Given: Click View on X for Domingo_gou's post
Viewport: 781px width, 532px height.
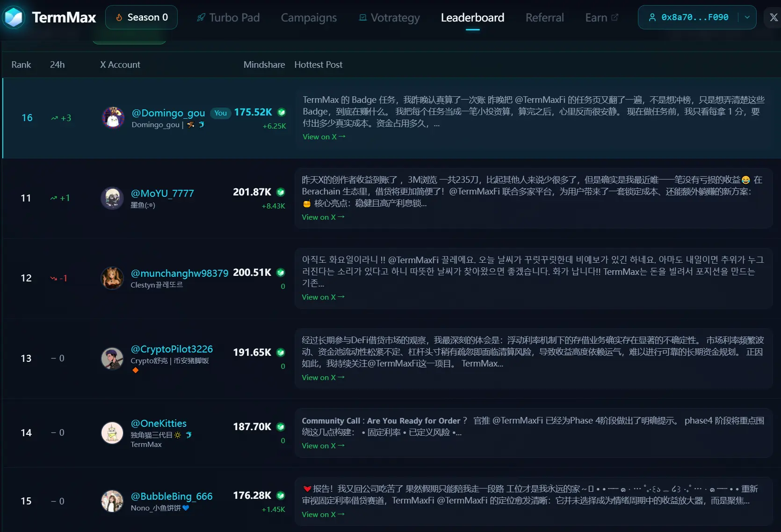Looking at the screenshot, I should 324,137.
